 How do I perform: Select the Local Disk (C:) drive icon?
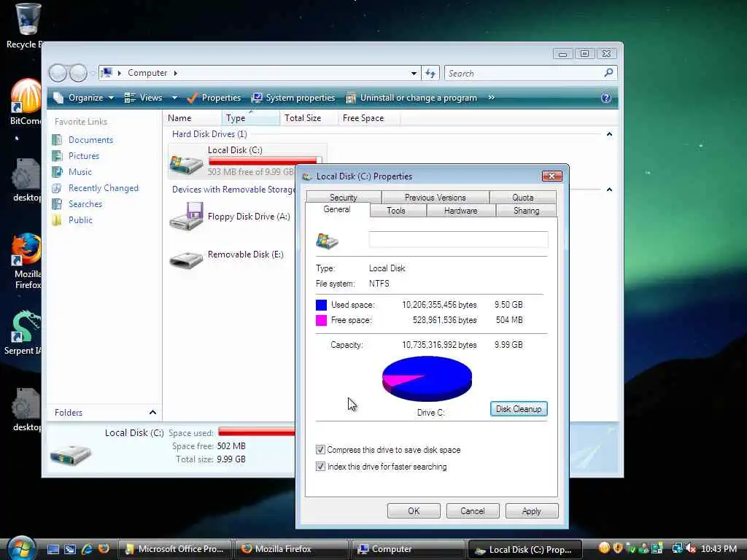click(x=186, y=164)
